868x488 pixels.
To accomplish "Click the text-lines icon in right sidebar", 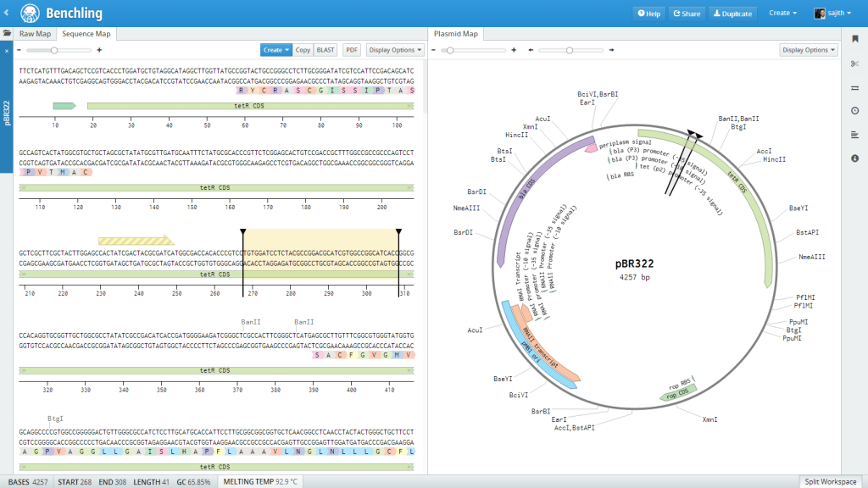I will click(854, 135).
